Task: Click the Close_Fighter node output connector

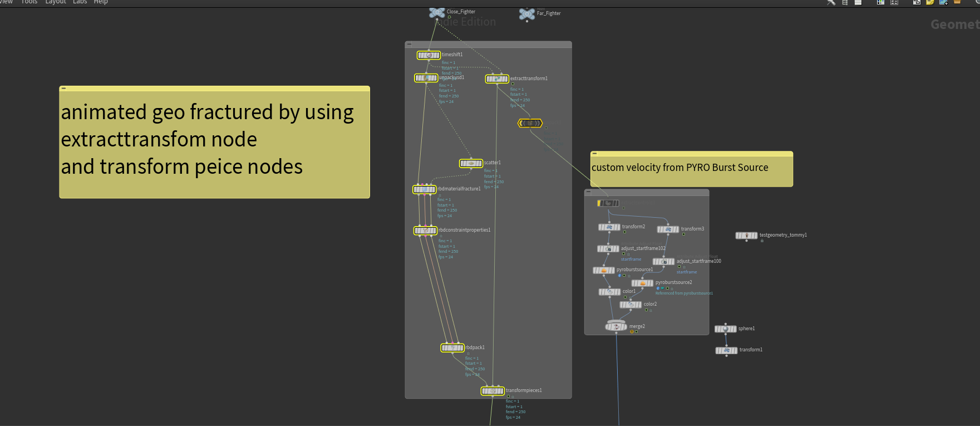Action: click(437, 19)
